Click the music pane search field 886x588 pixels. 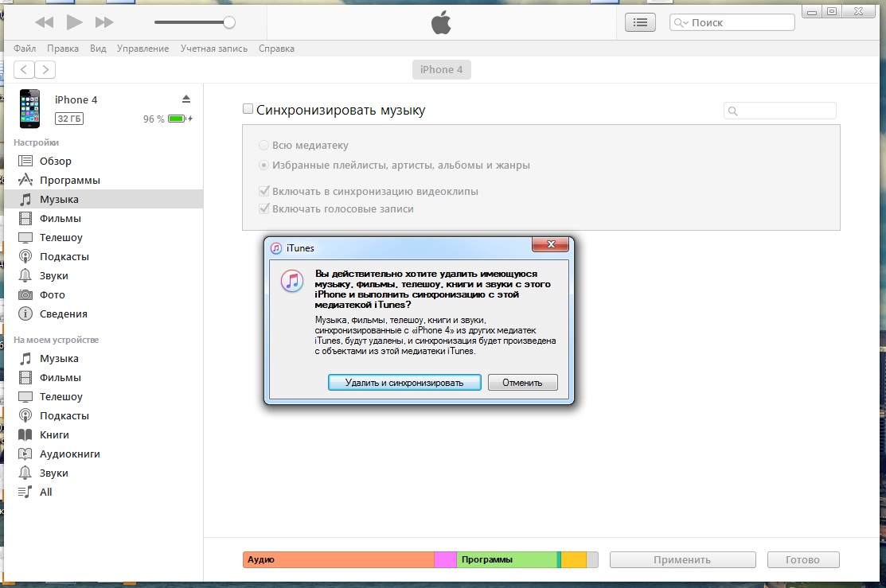tap(780, 111)
